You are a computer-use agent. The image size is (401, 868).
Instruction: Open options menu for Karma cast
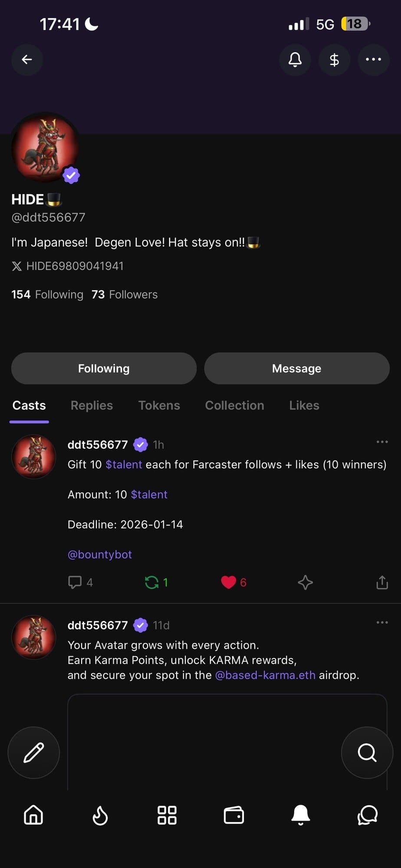382,622
